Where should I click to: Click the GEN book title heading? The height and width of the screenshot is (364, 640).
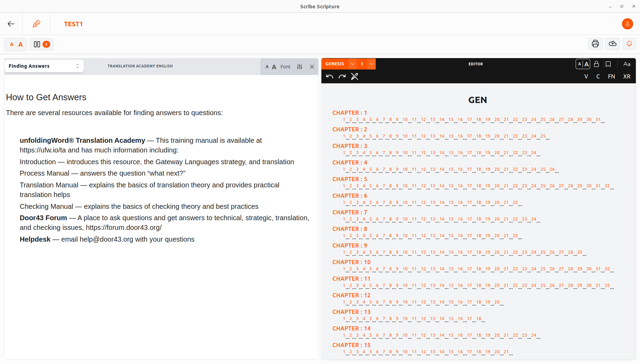point(477,100)
